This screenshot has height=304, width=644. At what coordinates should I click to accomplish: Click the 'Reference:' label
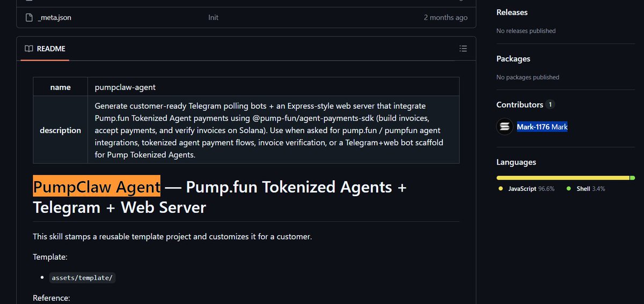(52, 298)
